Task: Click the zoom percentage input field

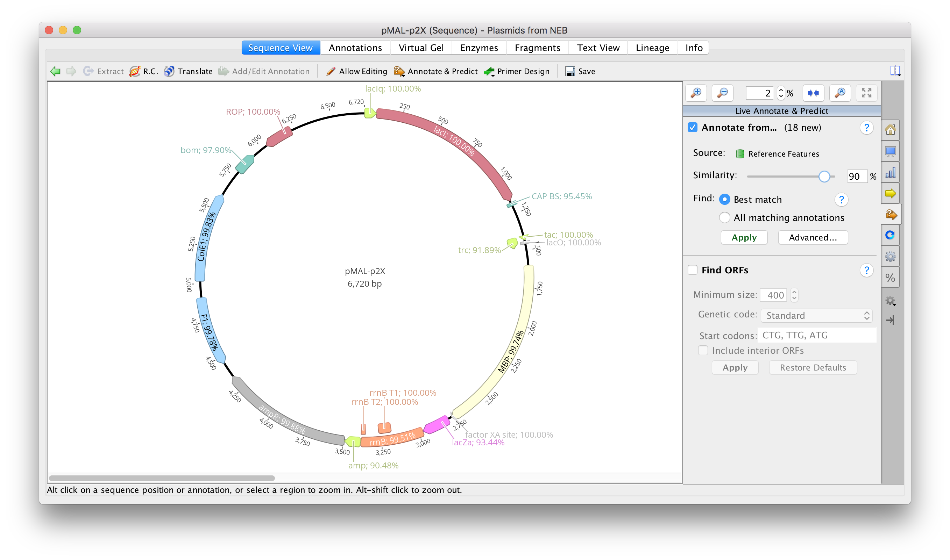Action: (x=760, y=93)
